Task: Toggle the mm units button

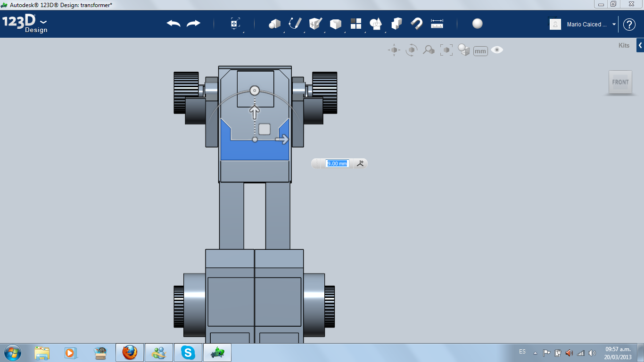Action: point(480,51)
